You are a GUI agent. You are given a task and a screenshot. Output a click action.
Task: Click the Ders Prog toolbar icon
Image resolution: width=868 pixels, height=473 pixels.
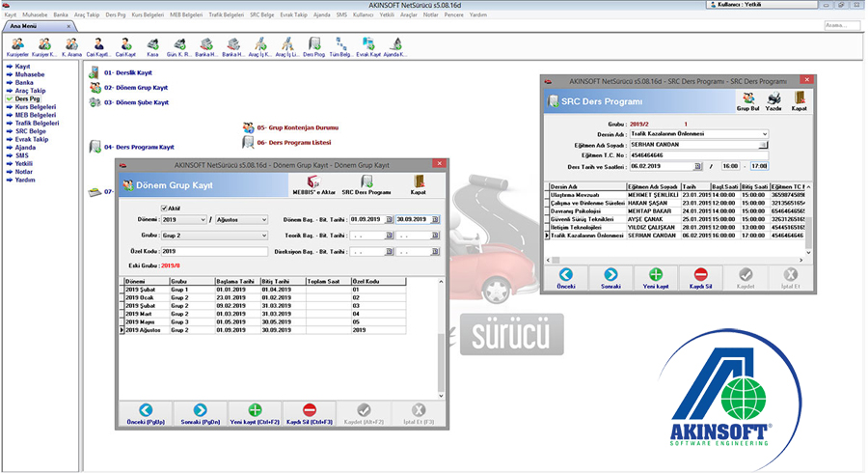pos(312,44)
